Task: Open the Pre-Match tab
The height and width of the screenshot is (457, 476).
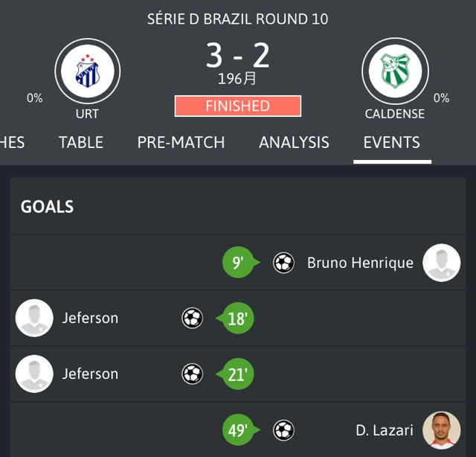Action: coord(181,142)
